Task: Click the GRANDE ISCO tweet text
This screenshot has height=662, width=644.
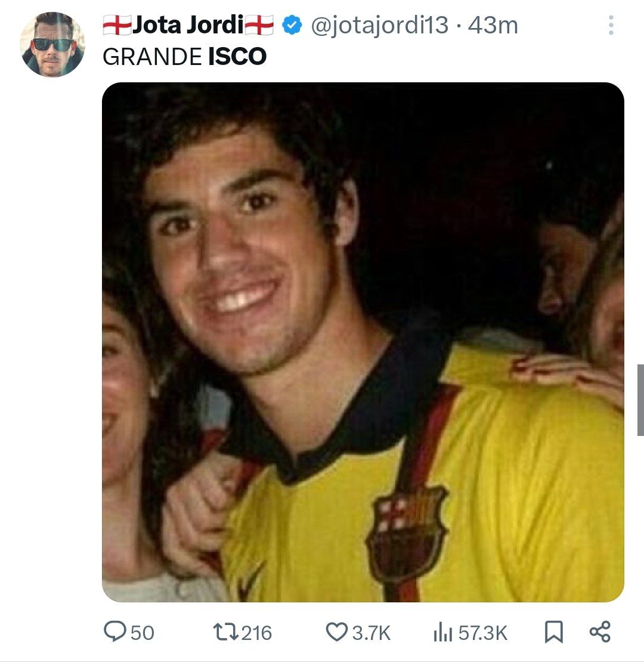Action: point(184,57)
